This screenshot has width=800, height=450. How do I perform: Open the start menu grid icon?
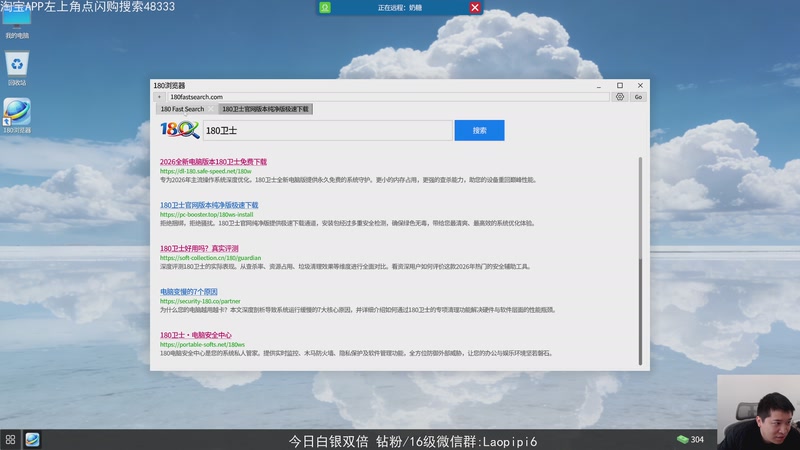[10, 439]
